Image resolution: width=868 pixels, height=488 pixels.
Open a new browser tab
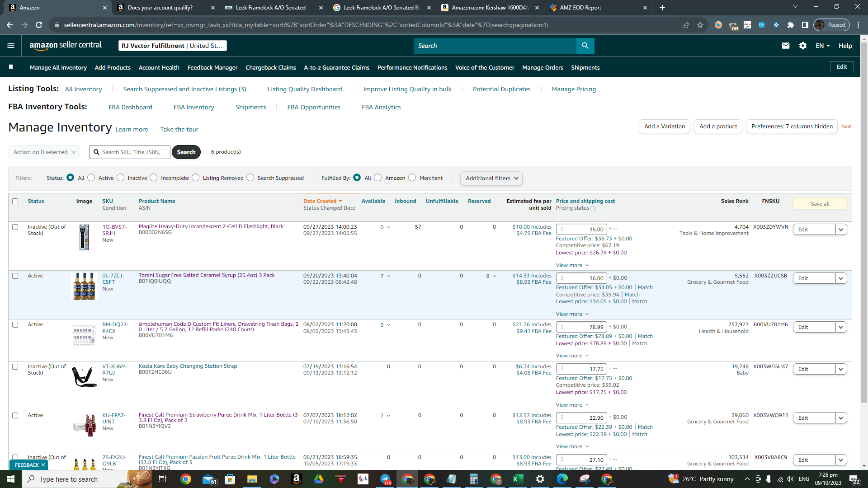pyautogui.click(x=662, y=8)
